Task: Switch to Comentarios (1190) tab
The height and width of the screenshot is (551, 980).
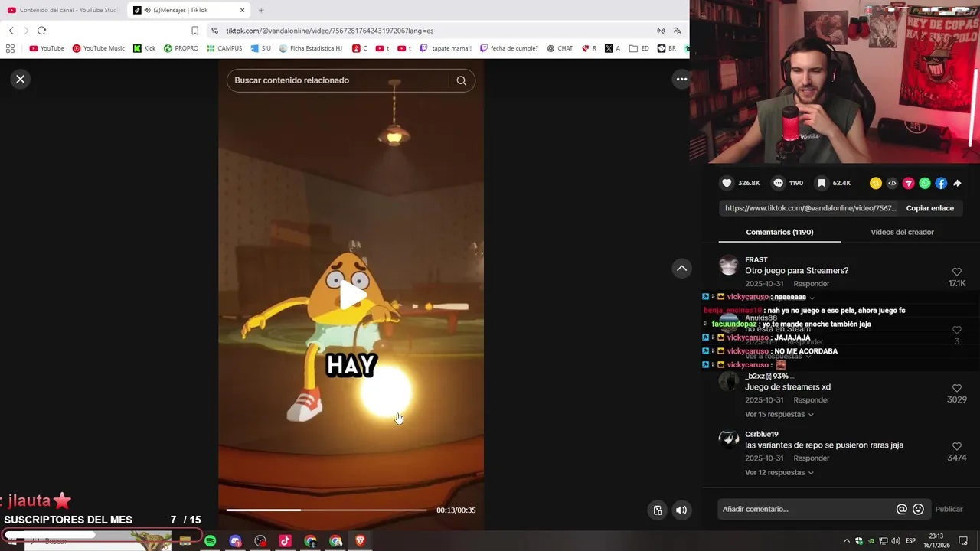Action: click(779, 232)
